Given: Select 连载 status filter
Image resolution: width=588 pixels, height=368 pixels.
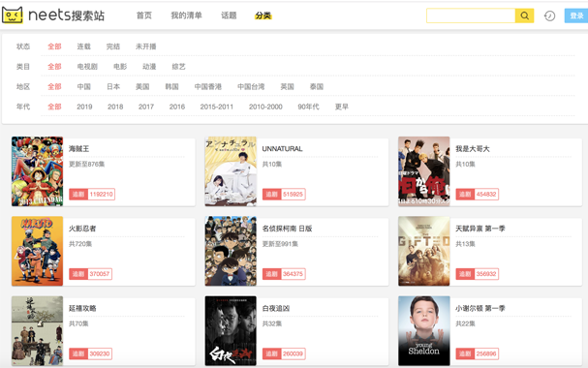Looking at the screenshot, I should tap(83, 46).
